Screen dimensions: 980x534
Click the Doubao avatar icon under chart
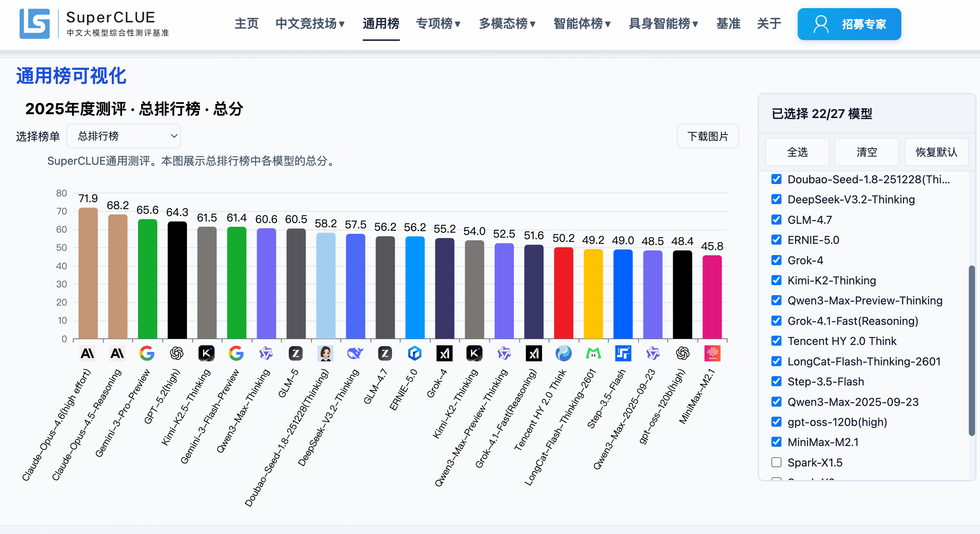[325, 353]
